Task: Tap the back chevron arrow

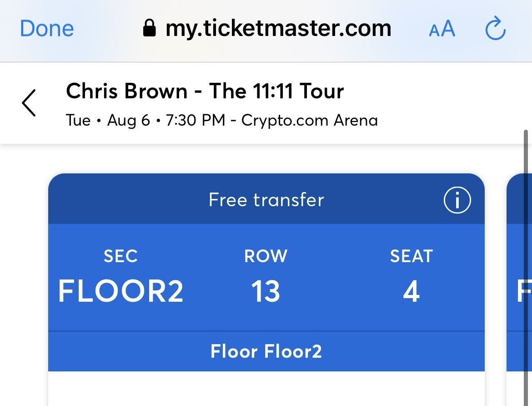Action: [x=28, y=103]
